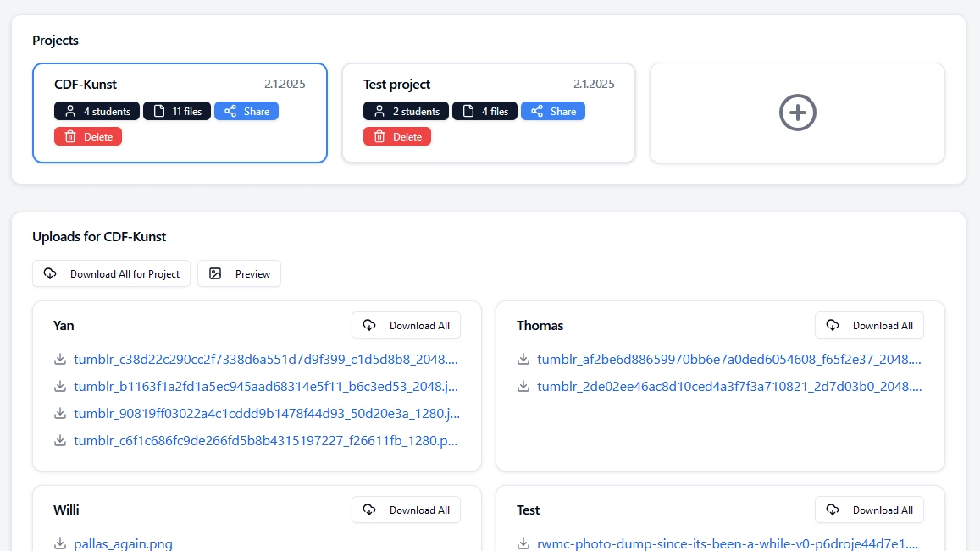Click the download icon beside the rwmc-photo-dump file
Screen dimensions: 980x551
click(523, 544)
